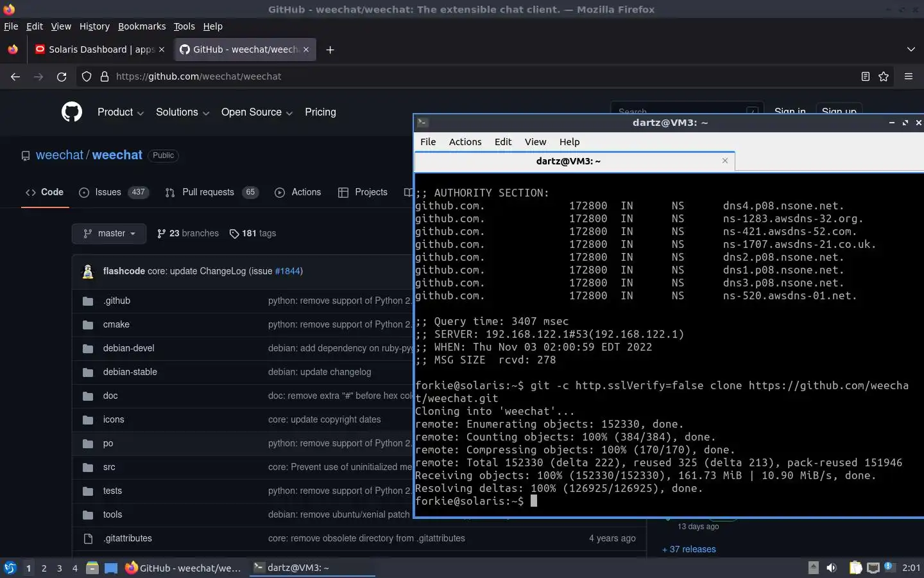The image size is (924, 578).
Task: Click the volume speaker tray icon
Action: [832, 568]
